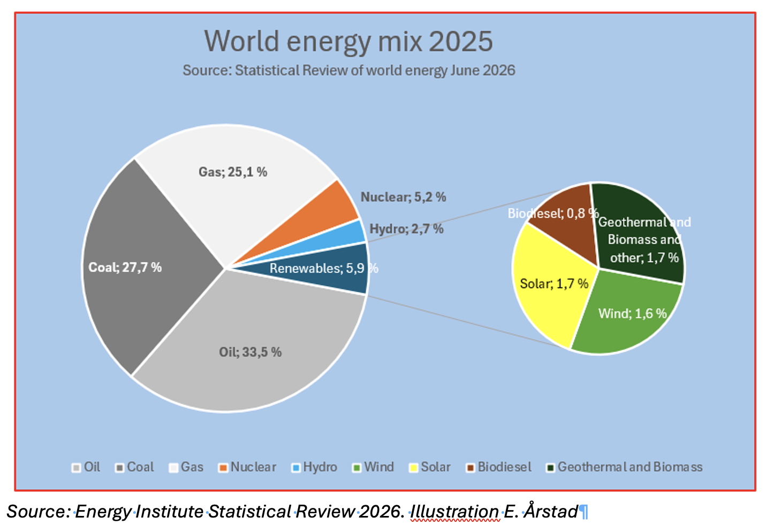Select the Wind legend color swatch
773x532 pixels.
[357, 468]
